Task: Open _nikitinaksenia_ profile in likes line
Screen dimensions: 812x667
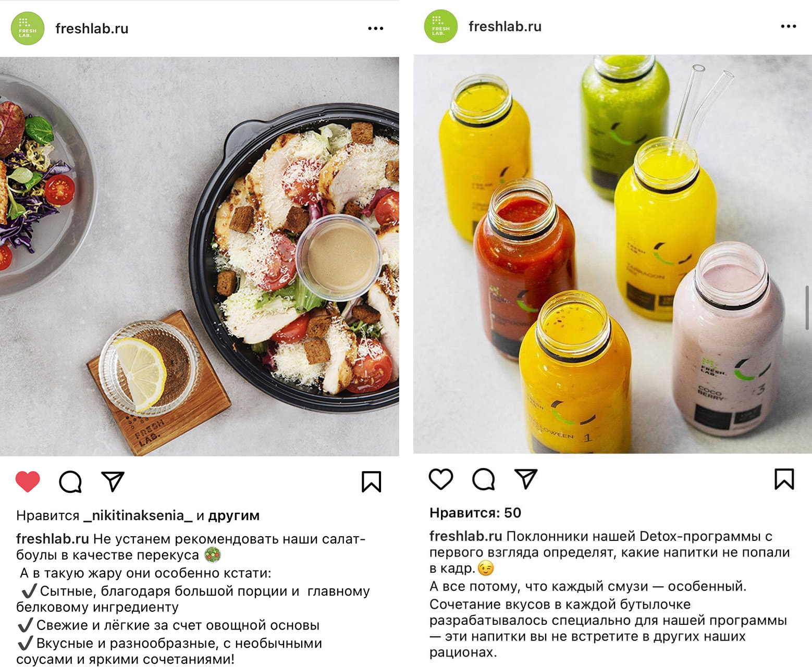Action: click(138, 515)
